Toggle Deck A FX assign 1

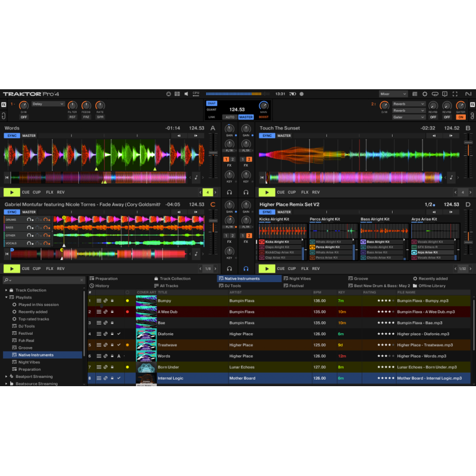click(226, 159)
